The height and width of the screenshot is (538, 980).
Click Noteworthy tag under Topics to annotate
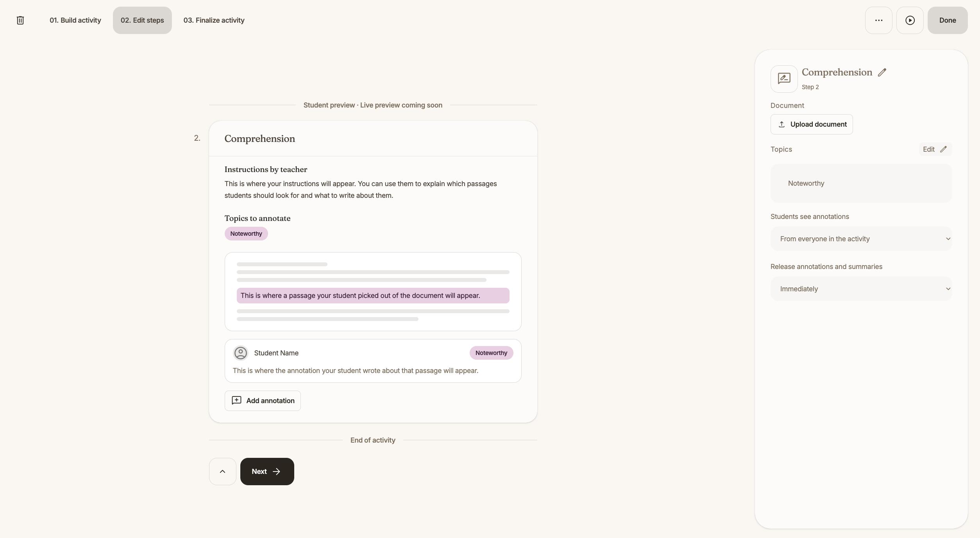pyautogui.click(x=246, y=234)
